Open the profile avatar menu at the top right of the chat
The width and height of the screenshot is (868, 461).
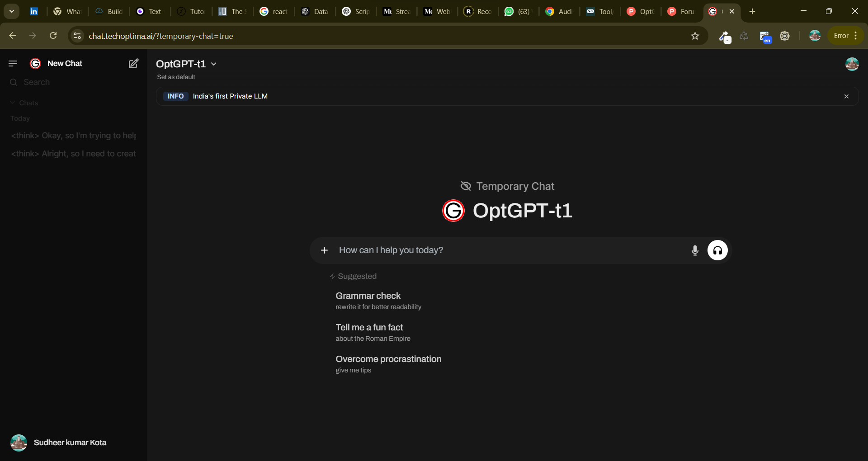(x=852, y=64)
